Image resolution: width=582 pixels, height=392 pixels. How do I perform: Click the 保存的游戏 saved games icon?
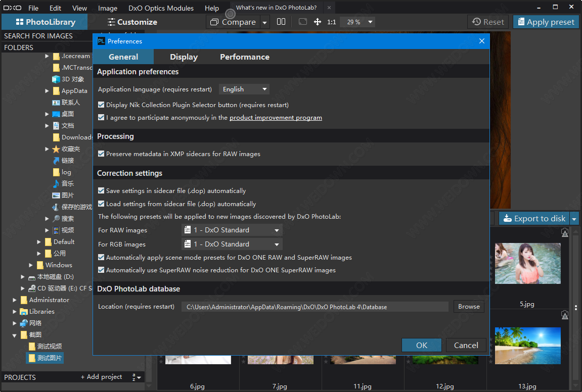pos(56,207)
